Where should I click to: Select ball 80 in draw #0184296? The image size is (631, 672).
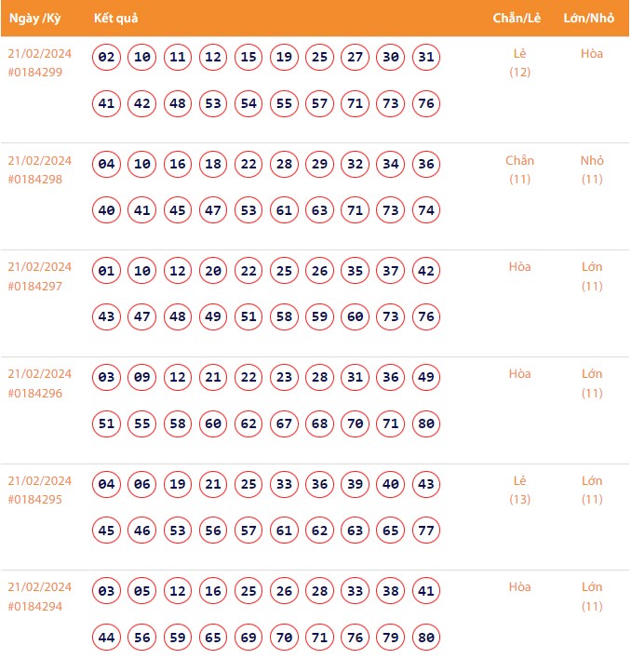coord(426,423)
